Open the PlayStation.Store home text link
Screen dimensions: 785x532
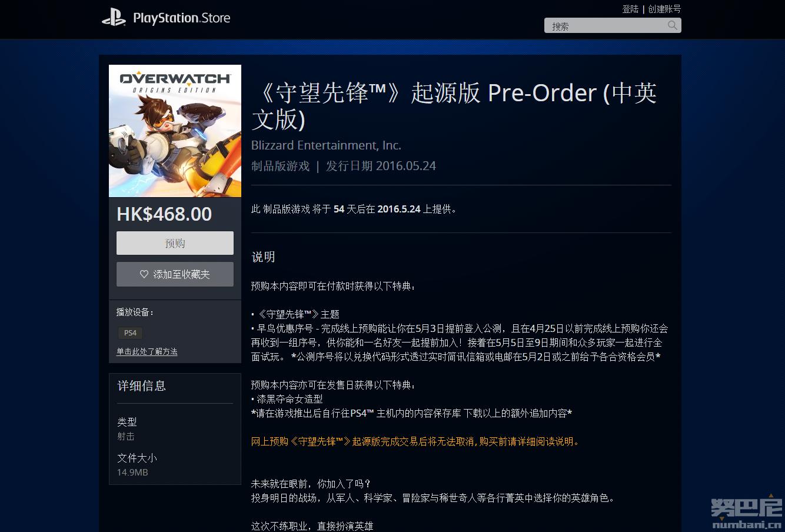pos(181,18)
